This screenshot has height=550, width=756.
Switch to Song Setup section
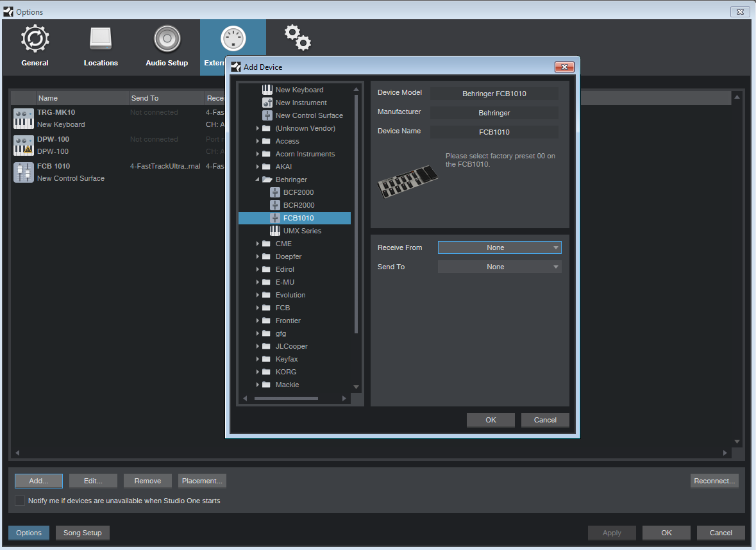pos(83,533)
